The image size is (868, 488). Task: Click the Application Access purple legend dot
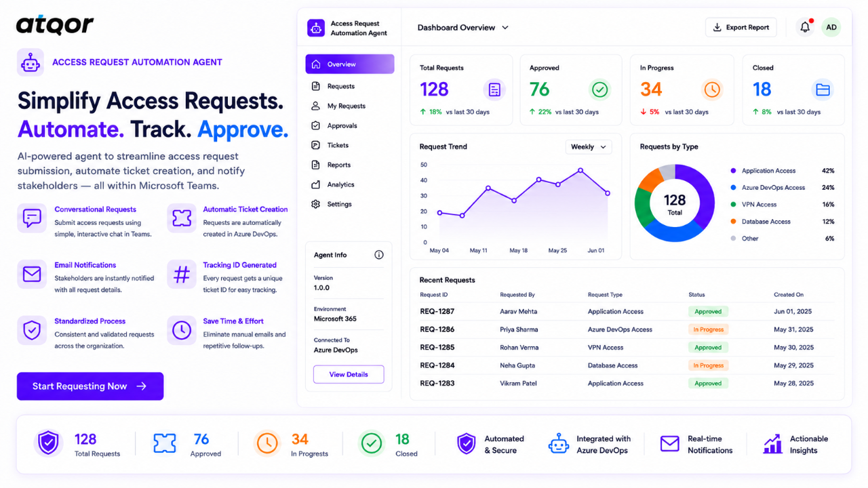[x=734, y=171]
